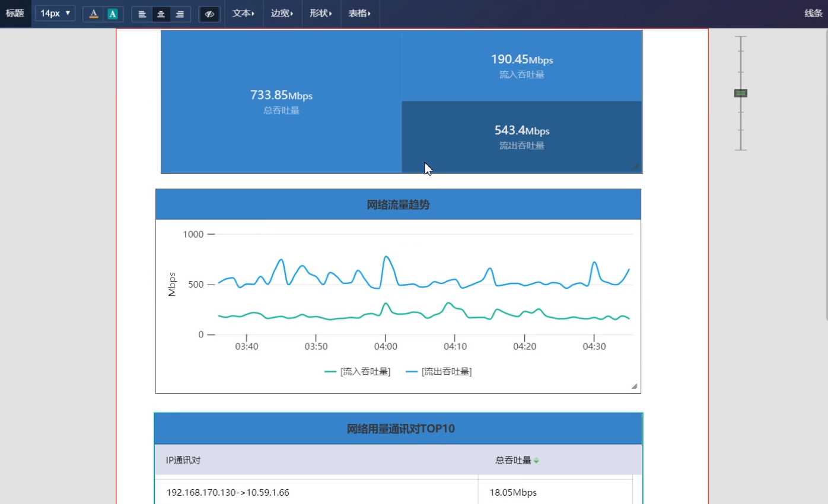Select the 190.45Mbps inflow throughput cell
The width and height of the screenshot is (828, 504).
tap(522, 66)
